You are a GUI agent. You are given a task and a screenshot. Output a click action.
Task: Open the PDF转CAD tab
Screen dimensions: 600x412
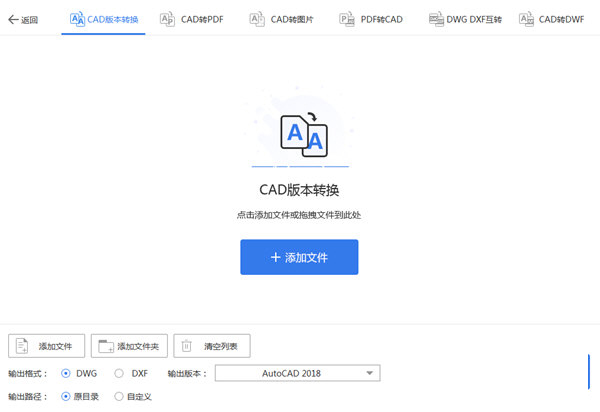(x=371, y=19)
